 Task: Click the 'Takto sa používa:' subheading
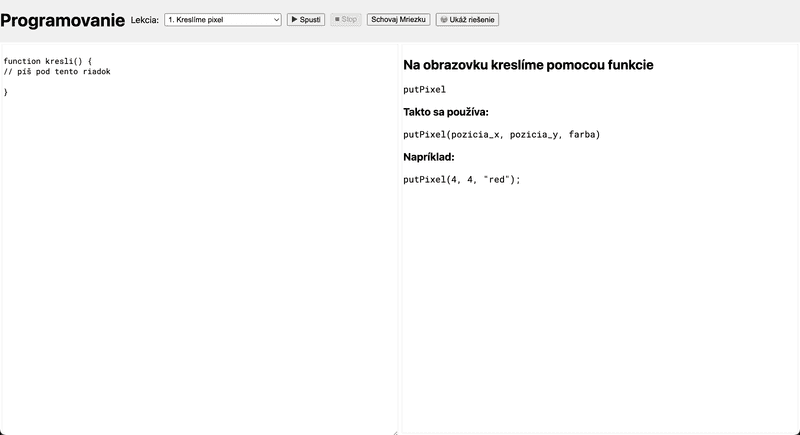tap(446, 112)
